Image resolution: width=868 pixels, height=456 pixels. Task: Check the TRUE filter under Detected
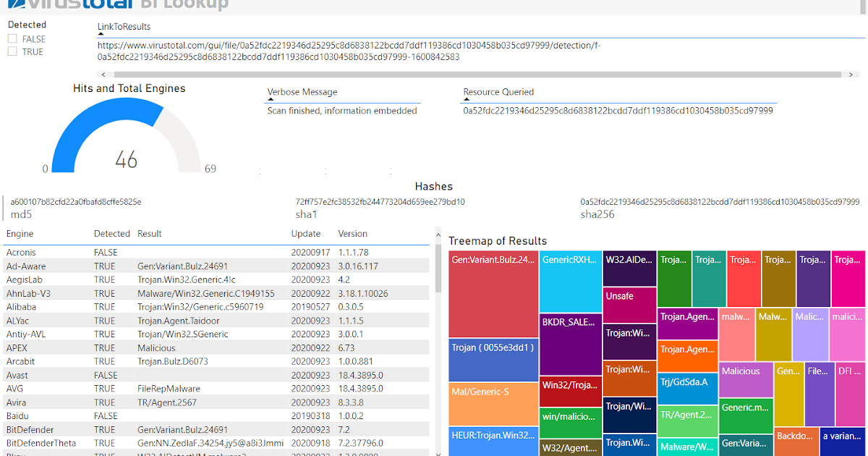pyautogui.click(x=12, y=51)
